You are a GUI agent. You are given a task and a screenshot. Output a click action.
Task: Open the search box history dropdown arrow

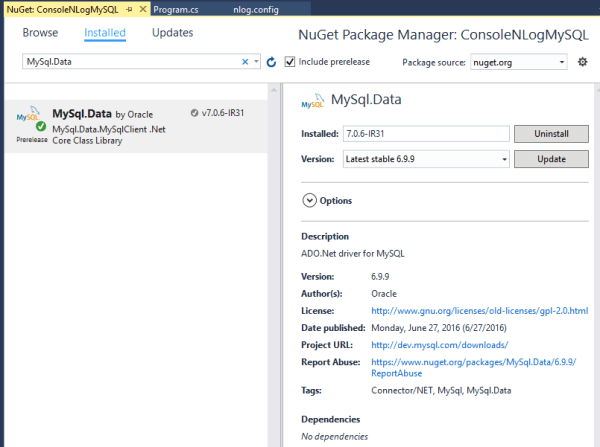point(256,61)
